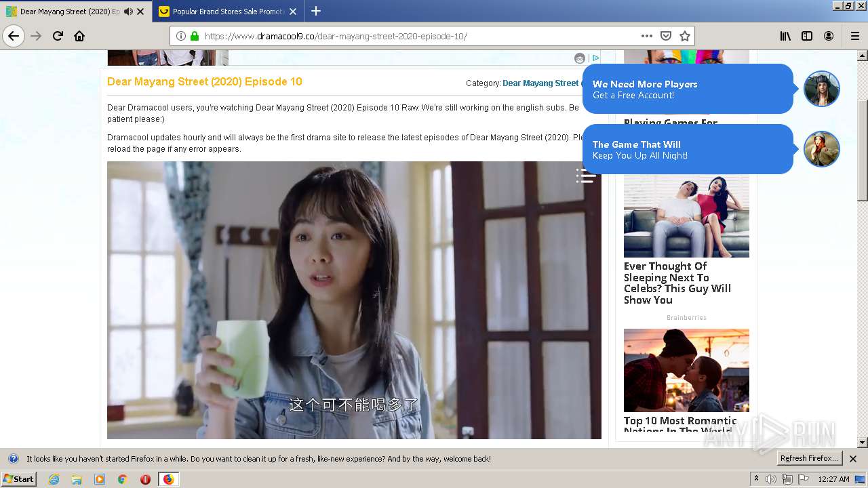Screen dimensions: 868x488
Task: Open the network tray icon
Action: 787,479
